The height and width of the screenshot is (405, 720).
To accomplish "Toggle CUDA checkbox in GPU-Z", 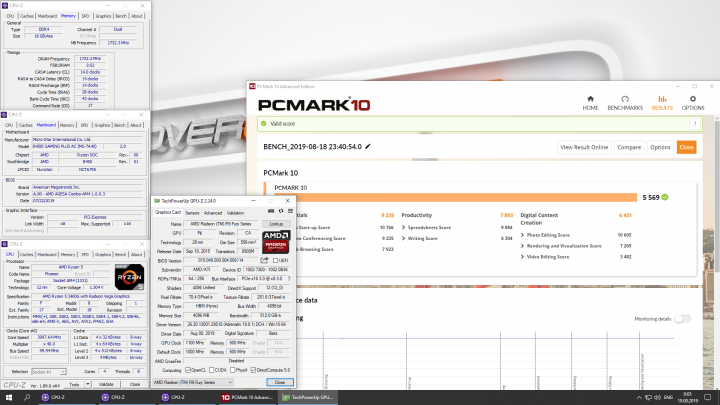I will coord(212,370).
